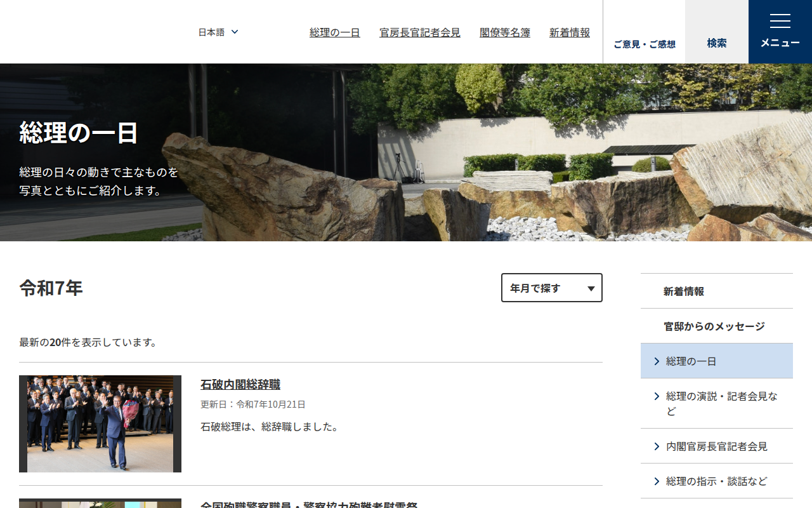Select 新着情報 in the right sidebar
The image size is (812, 508).
click(x=717, y=291)
